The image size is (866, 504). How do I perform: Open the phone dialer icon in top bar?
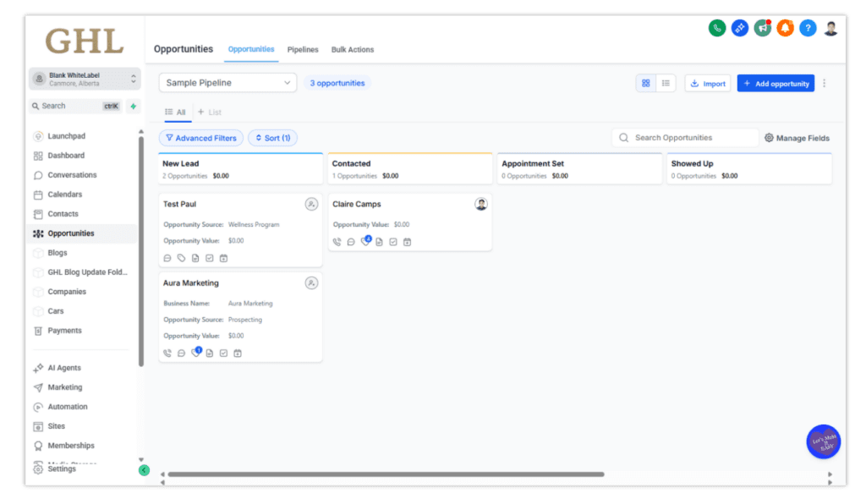click(716, 28)
